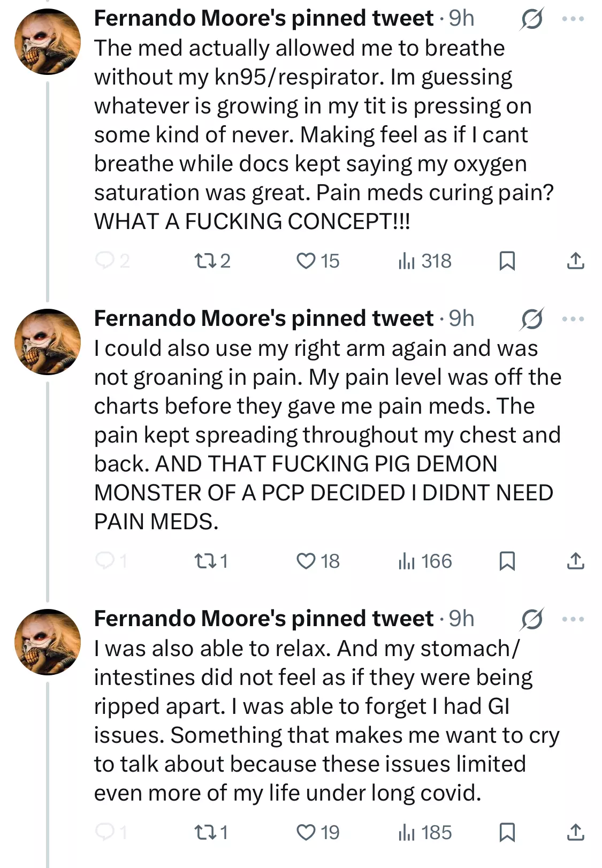602x868 pixels.
Task: View analytics showing 318 views
Action: tap(425, 261)
